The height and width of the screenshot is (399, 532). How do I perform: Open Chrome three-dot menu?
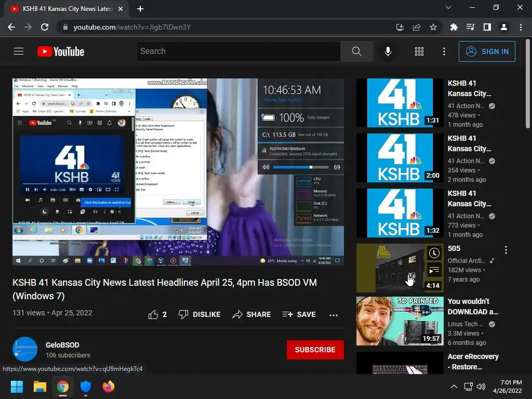pyautogui.click(x=521, y=27)
